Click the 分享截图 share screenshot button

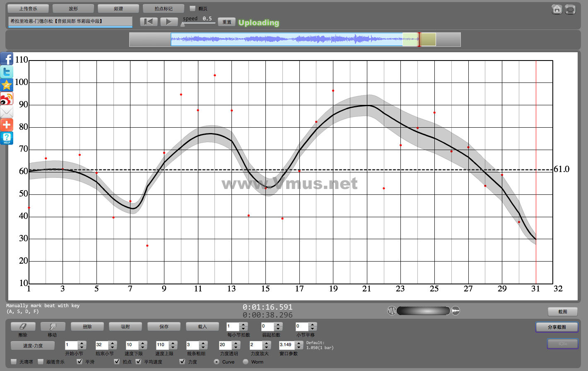[557, 327]
